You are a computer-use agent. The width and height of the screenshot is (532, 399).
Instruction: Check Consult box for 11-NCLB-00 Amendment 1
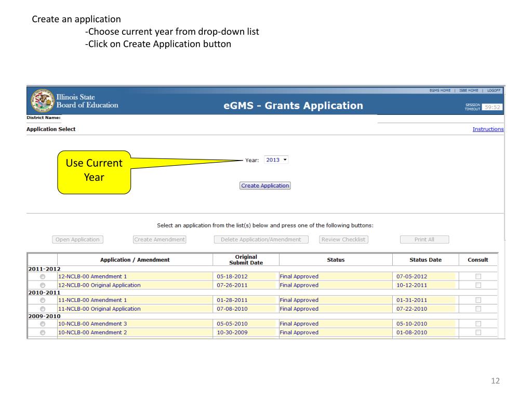(x=478, y=300)
